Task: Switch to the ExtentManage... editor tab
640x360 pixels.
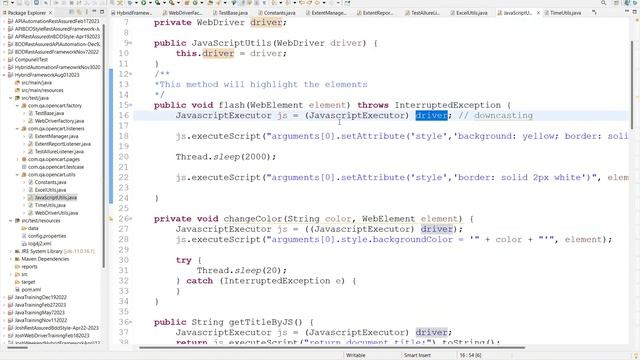Action: click(x=326, y=13)
